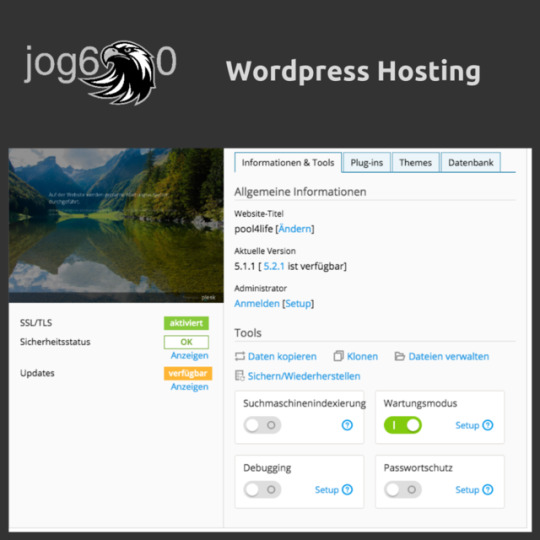Open help icon for Suchmaschinenindexierung
The image size is (540, 540).
pos(347,425)
